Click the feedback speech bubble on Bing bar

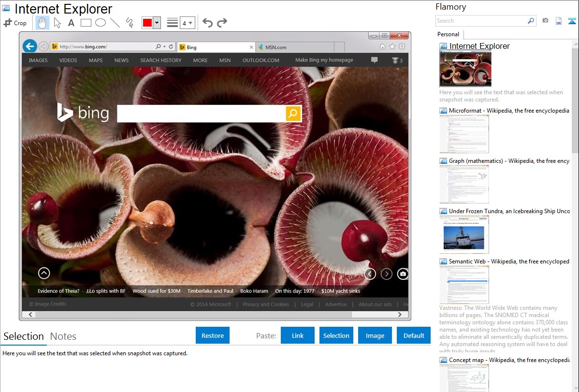click(374, 60)
